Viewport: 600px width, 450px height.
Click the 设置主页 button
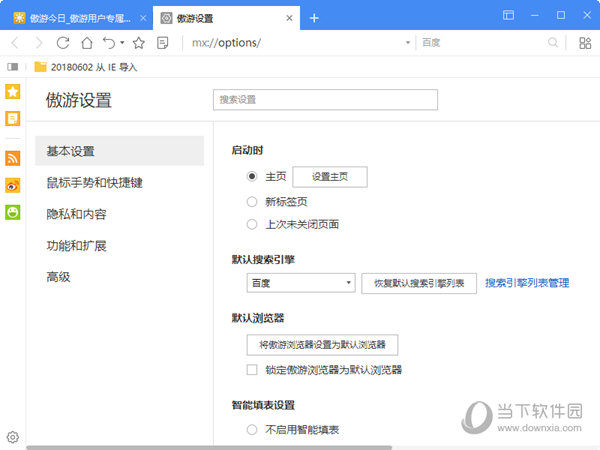(329, 177)
